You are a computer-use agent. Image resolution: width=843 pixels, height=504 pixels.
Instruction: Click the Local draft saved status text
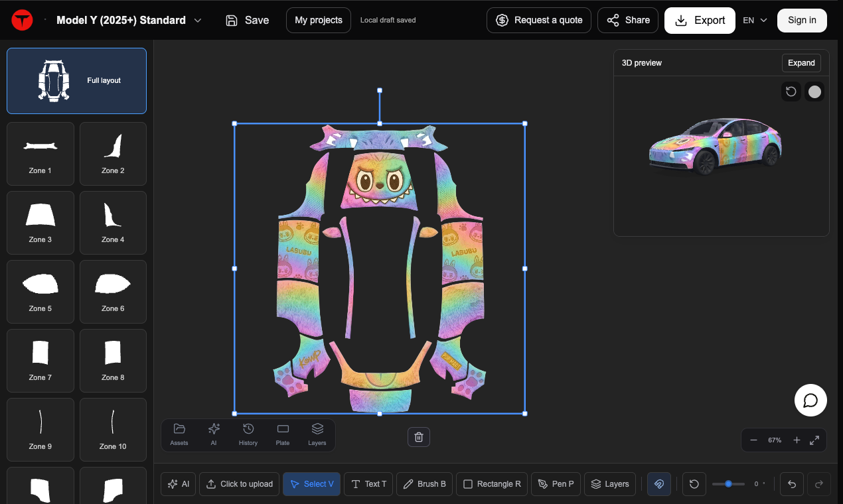388,21
